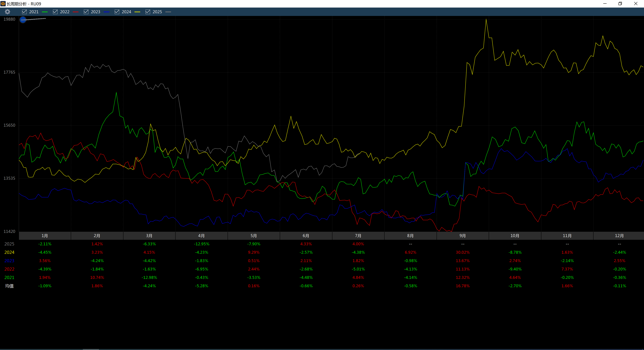Click the 19880 y-axis label
The width and height of the screenshot is (644, 350).
(9, 19)
